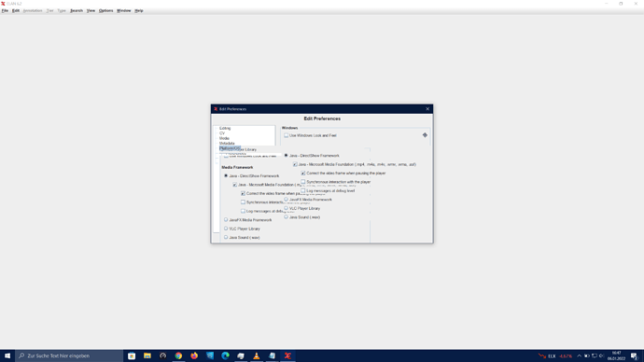Select CV in the preferences category list
The height and width of the screenshot is (362, 644).
(x=222, y=133)
